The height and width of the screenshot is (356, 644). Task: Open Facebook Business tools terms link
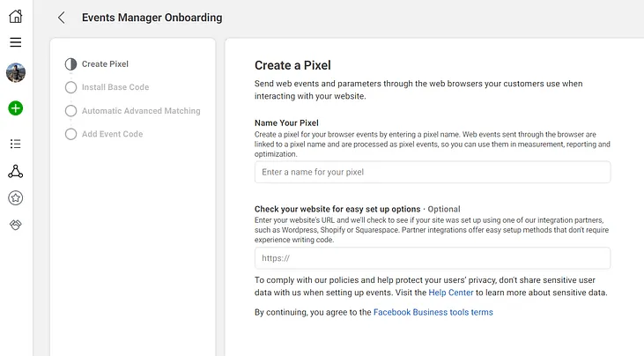433,313
